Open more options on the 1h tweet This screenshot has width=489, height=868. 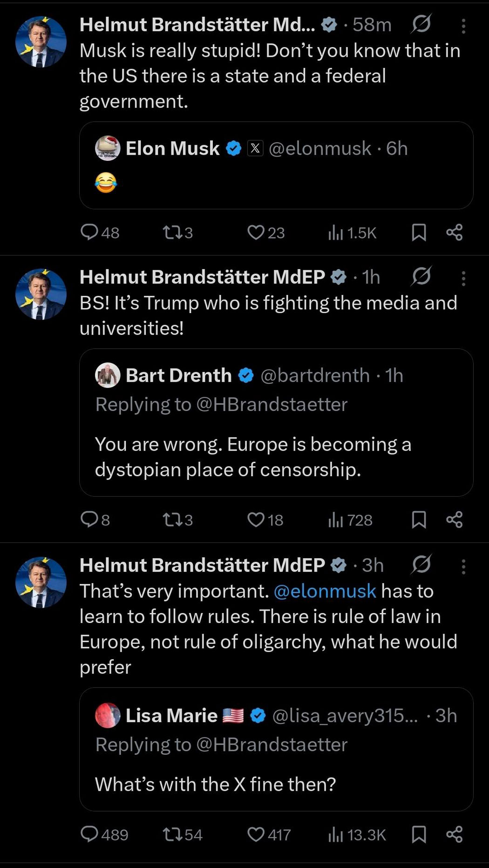click(463, 278)
